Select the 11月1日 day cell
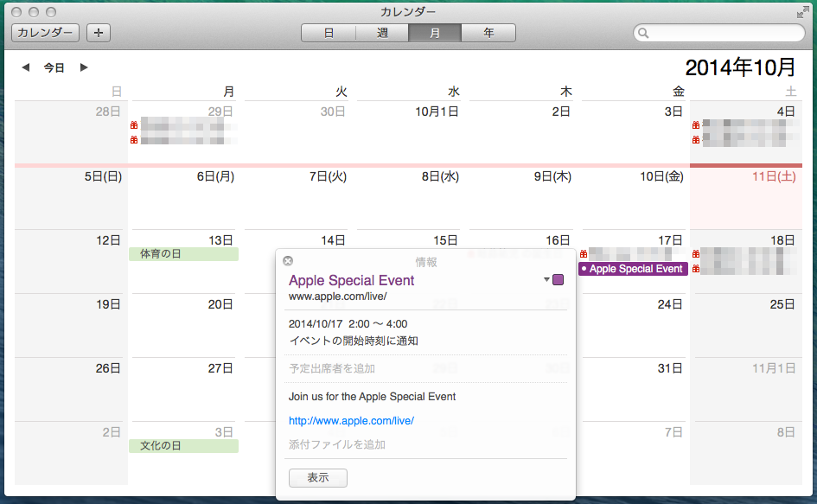This screenshot has height=504, width=817. tap(745, 389)
